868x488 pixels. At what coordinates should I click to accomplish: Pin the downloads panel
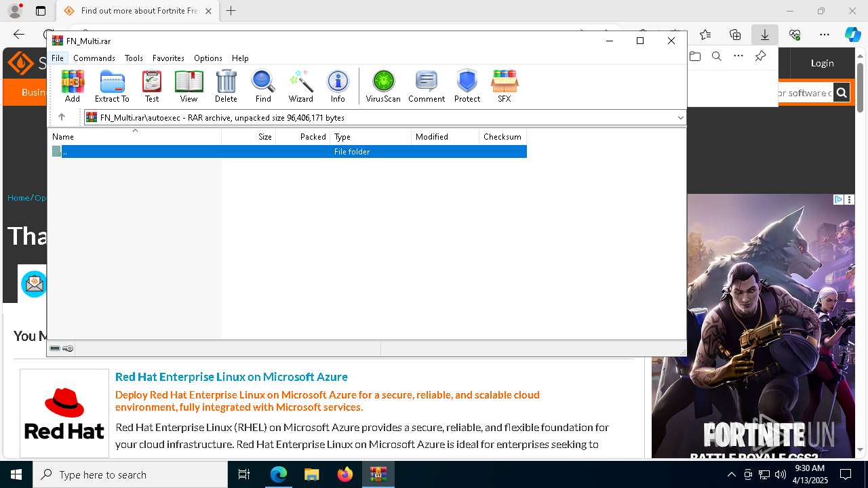(761, 56)
